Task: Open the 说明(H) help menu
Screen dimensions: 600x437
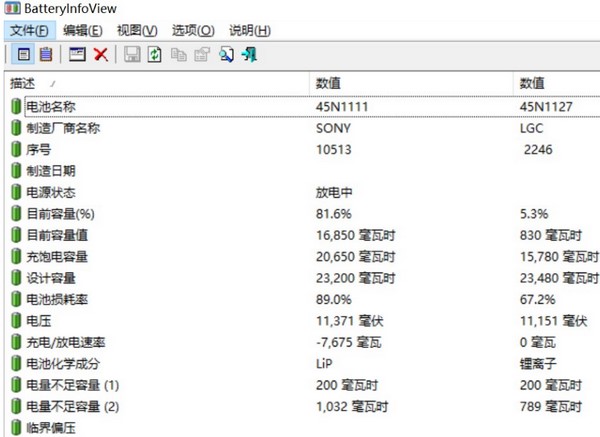Action: click(250, 30)
